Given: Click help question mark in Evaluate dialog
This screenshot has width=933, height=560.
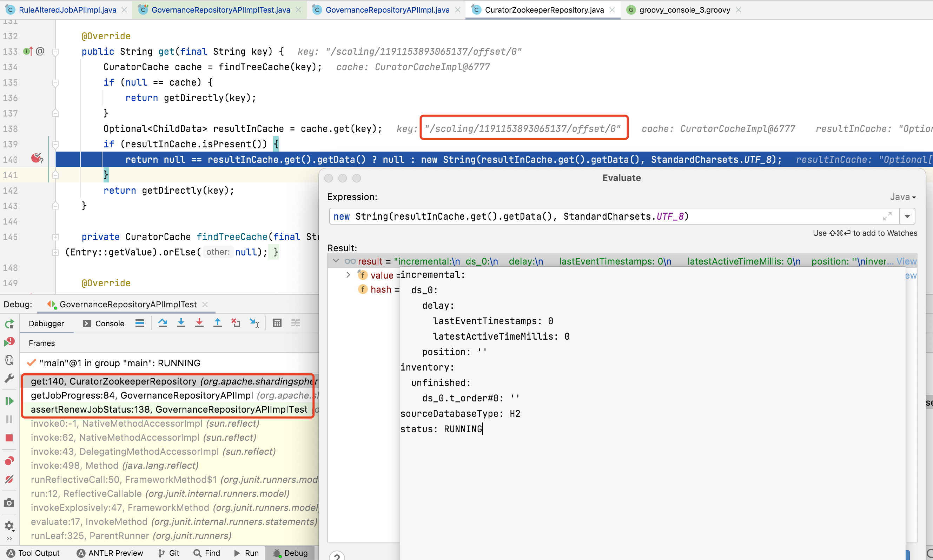Looking at the screenshot, I should click(337, 556).
